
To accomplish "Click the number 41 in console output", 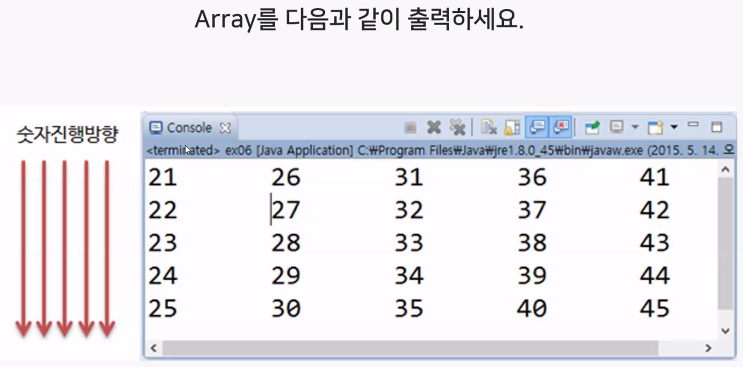I will (x=654, y=177).
